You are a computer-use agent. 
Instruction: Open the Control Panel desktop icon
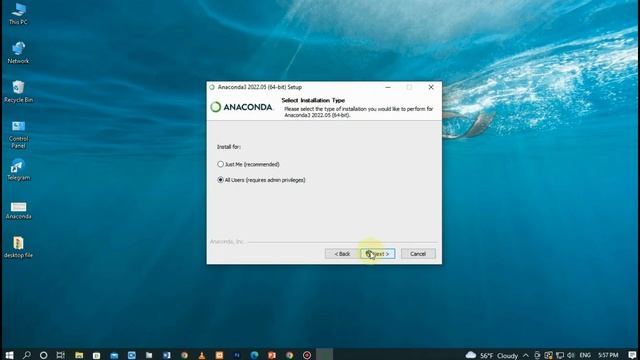tap(18, 134)
